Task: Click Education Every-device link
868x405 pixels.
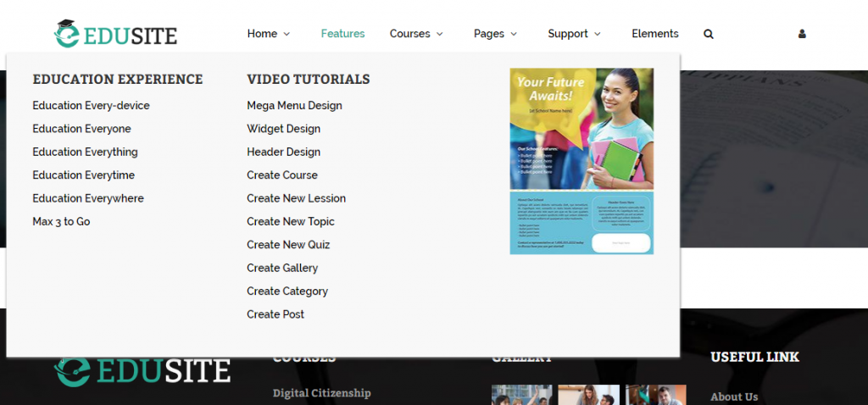Action: point(91,106)
